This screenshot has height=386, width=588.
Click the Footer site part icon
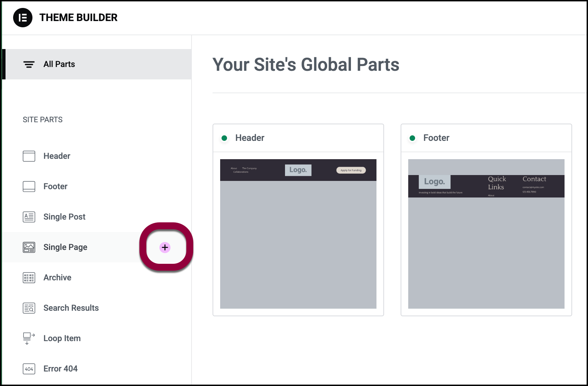[29, 186]
